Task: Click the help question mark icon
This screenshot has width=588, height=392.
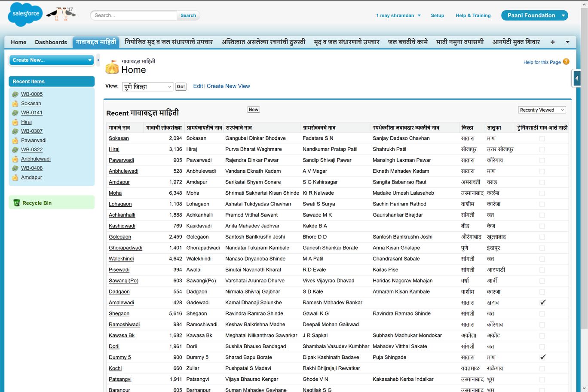Action: tap(566, 62)
